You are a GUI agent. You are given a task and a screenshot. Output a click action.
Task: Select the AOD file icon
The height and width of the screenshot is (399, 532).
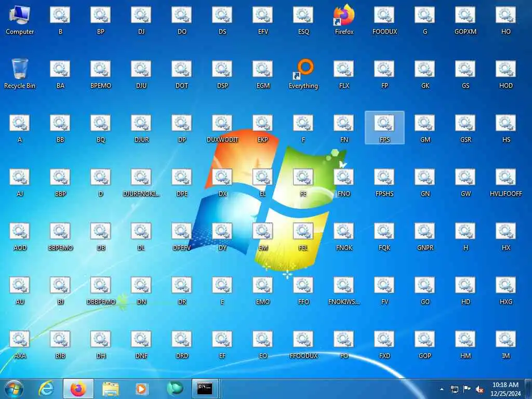coord(20,236)
